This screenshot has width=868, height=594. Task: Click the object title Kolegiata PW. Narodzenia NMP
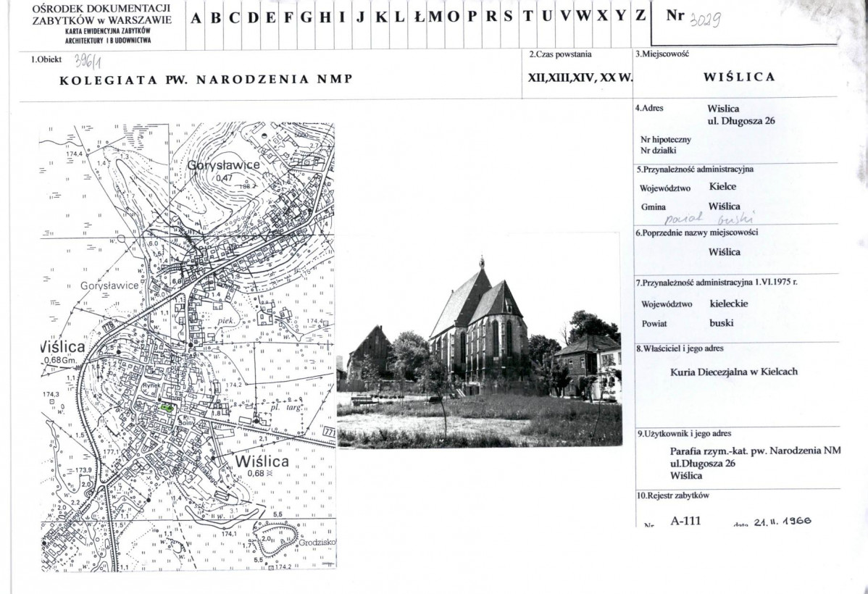pyautogui.click(x=206, y=79)
